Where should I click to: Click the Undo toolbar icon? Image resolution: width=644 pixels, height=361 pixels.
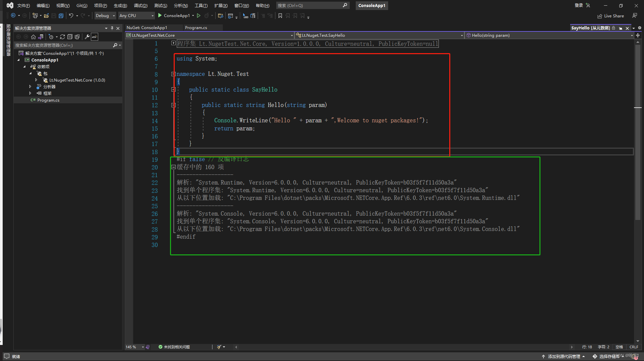pyautogui.click(x=71, y=16)
